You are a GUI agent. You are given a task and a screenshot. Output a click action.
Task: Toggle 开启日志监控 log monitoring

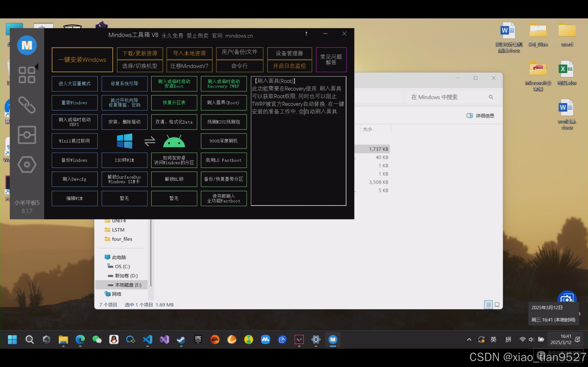(289, 66)
